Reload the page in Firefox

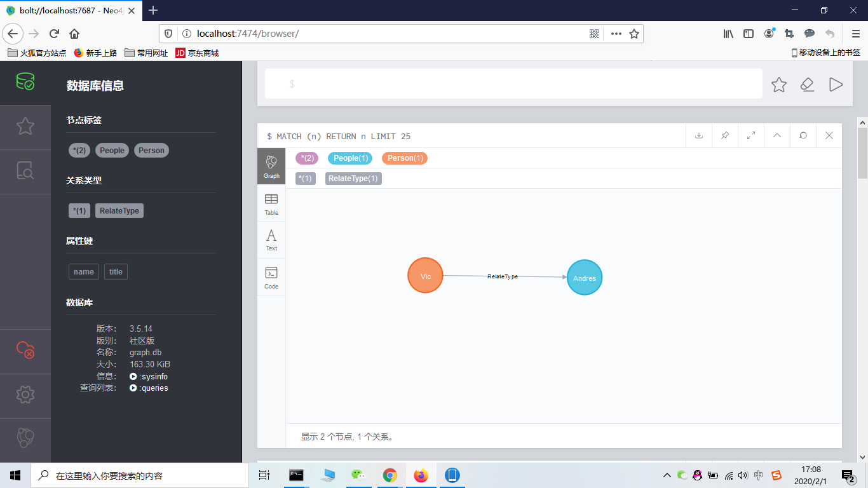[54, 34]
